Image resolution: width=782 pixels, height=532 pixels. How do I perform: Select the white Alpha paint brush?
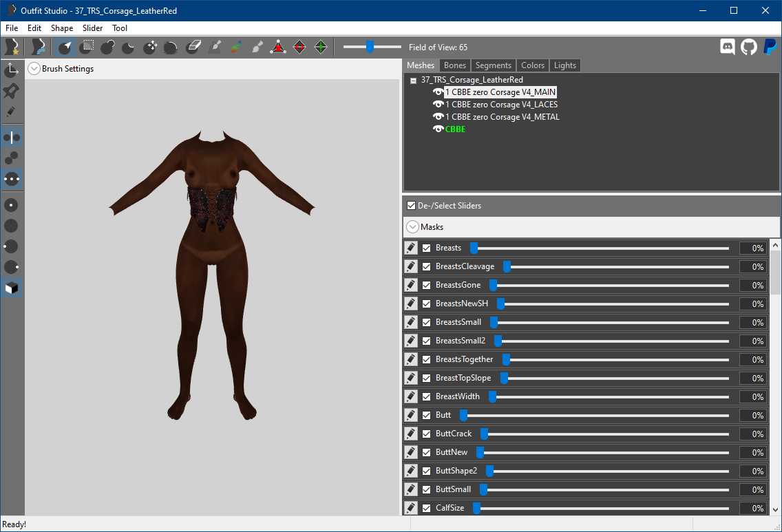(257, 47)
